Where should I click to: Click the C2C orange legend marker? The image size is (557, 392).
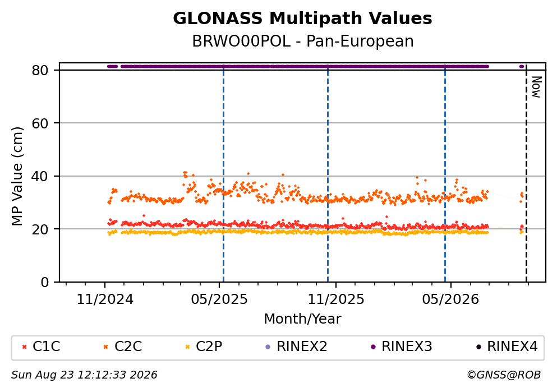pyautogui.click(x=105, y=347)
